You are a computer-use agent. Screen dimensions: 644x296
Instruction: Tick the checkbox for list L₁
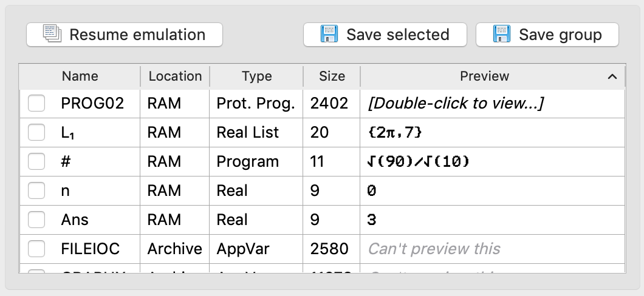[x=36, y=132]
